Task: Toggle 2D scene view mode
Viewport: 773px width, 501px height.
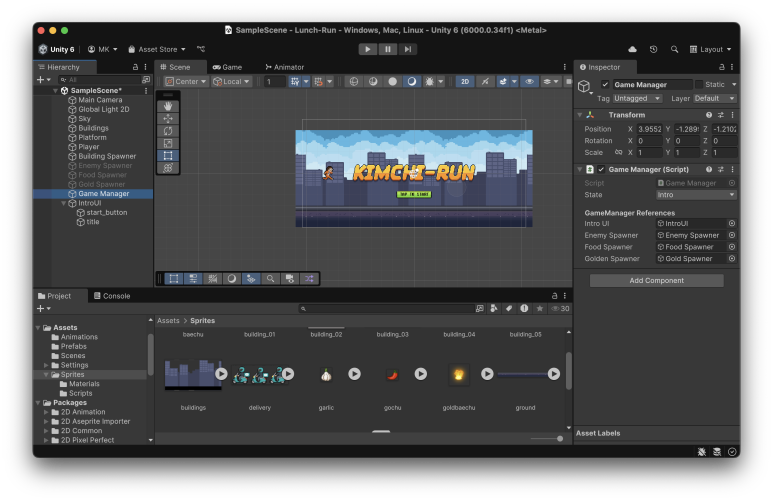Action: click(x=465, y=82)
